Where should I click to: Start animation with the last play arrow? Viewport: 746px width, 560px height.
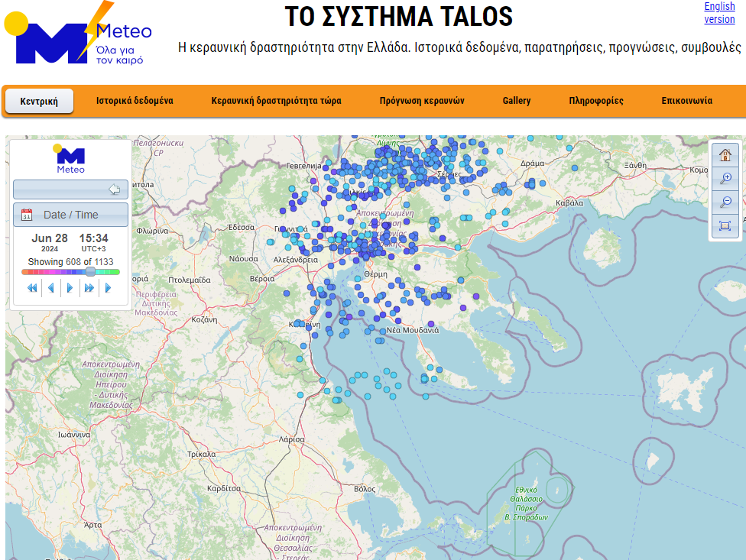click(x=108, y=288)
